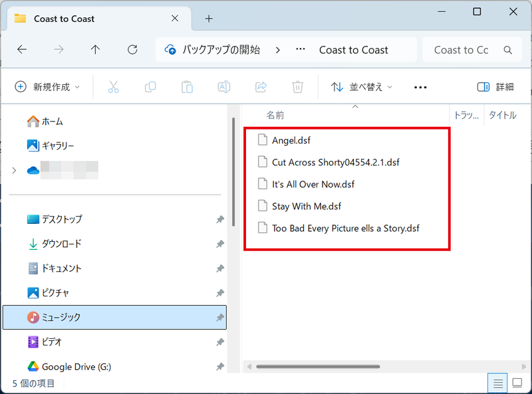Open a new tab with the plus button
Viewport: 532px width, 394px height.
click(209, 19)
